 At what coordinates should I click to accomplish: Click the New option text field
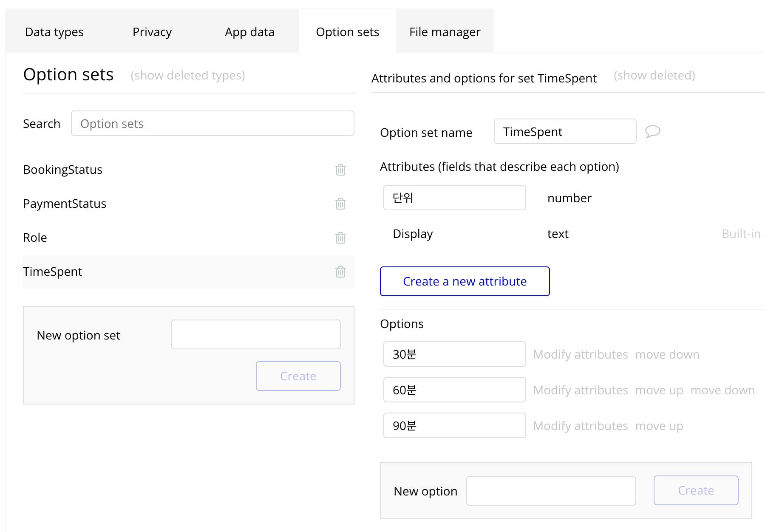click(551, 491)
